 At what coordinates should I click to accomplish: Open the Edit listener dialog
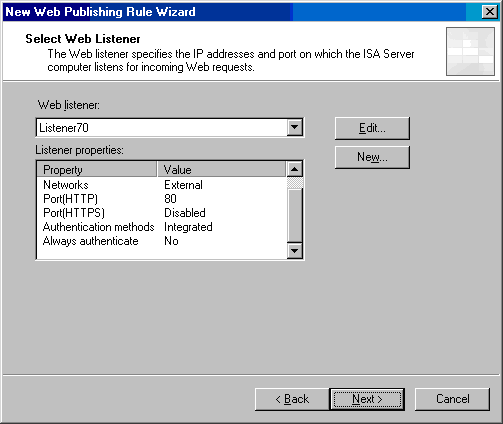[372, 128]
